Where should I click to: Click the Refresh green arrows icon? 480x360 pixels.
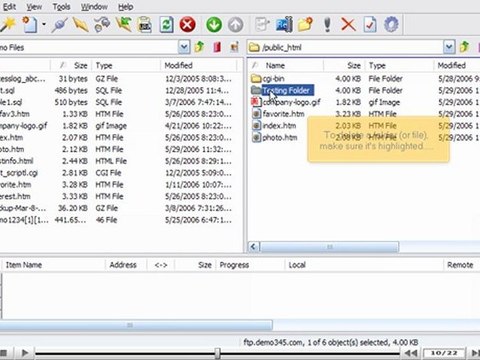(166, 25)
